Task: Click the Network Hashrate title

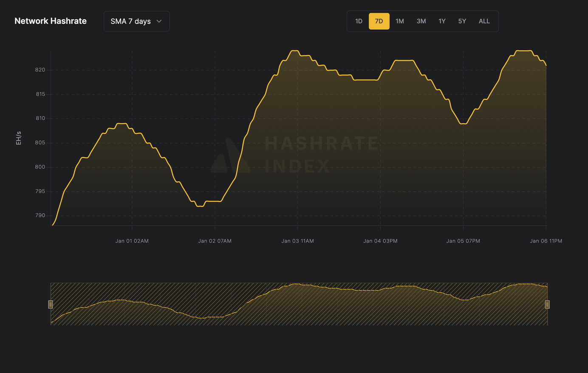Action: point(51,21)
